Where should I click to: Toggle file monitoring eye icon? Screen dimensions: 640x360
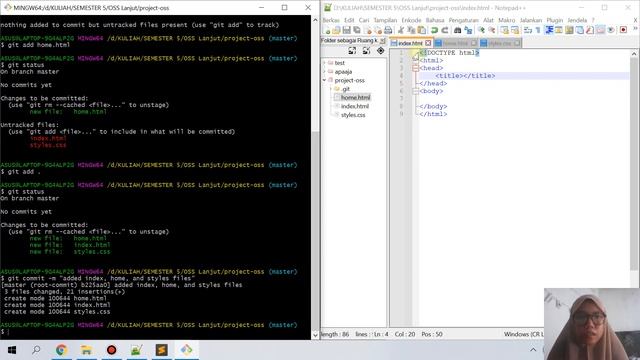pos(611,30)
